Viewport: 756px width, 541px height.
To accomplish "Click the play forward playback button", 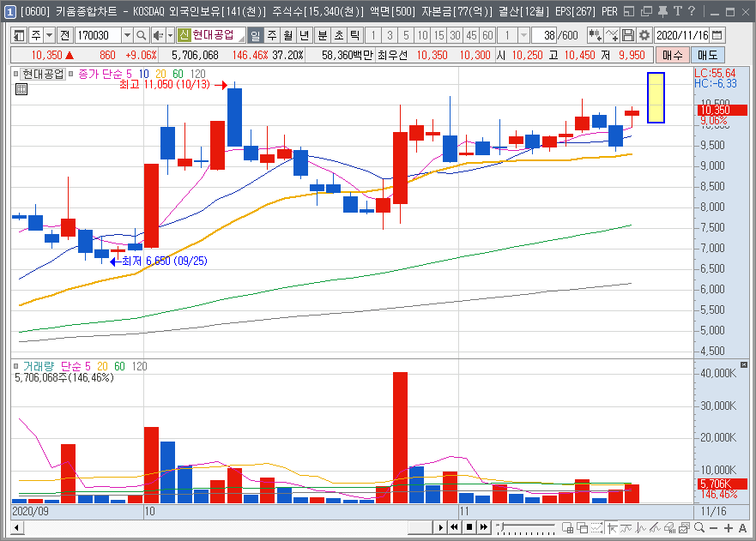I will pyautogui.click(x=440, y=527).
